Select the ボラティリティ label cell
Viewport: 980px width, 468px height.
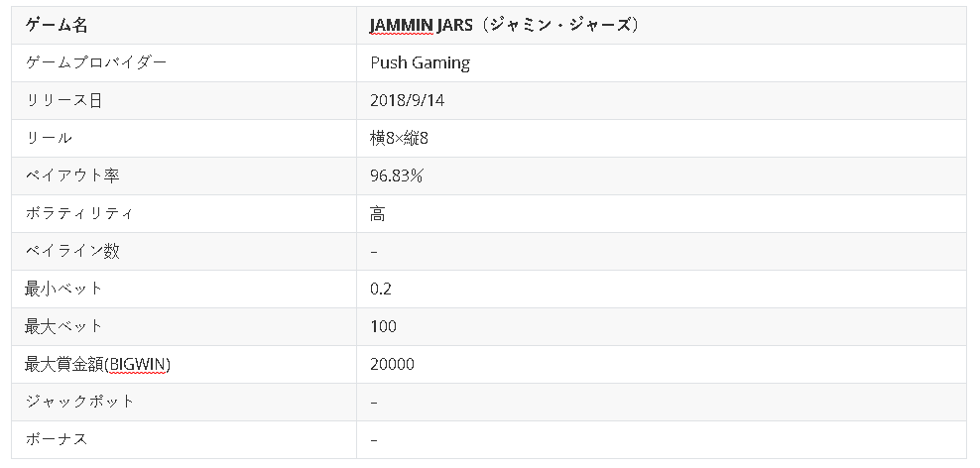pyautogui.click(x=184, y=214)
